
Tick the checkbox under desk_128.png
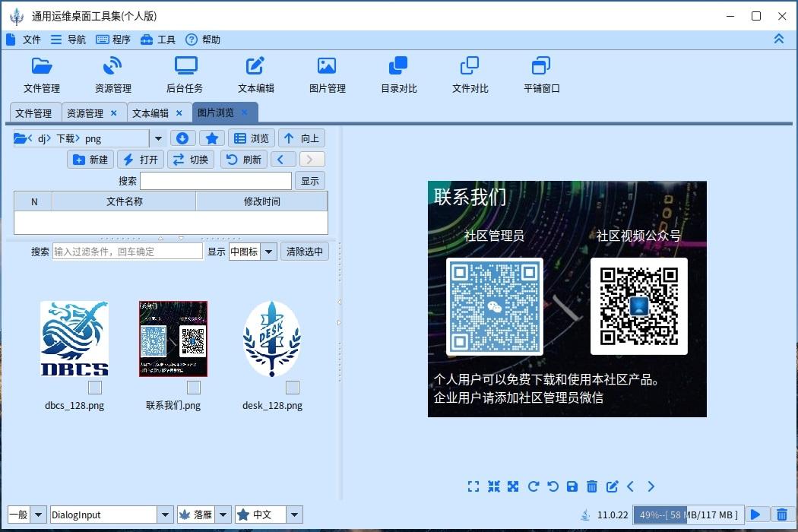tap(292, 388)
